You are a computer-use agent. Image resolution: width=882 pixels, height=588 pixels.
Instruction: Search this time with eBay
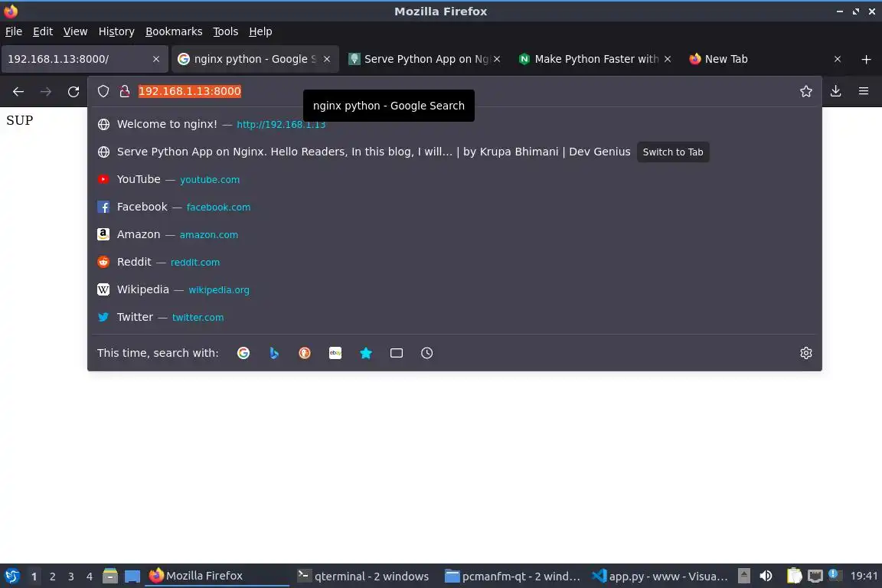point(335,353)
